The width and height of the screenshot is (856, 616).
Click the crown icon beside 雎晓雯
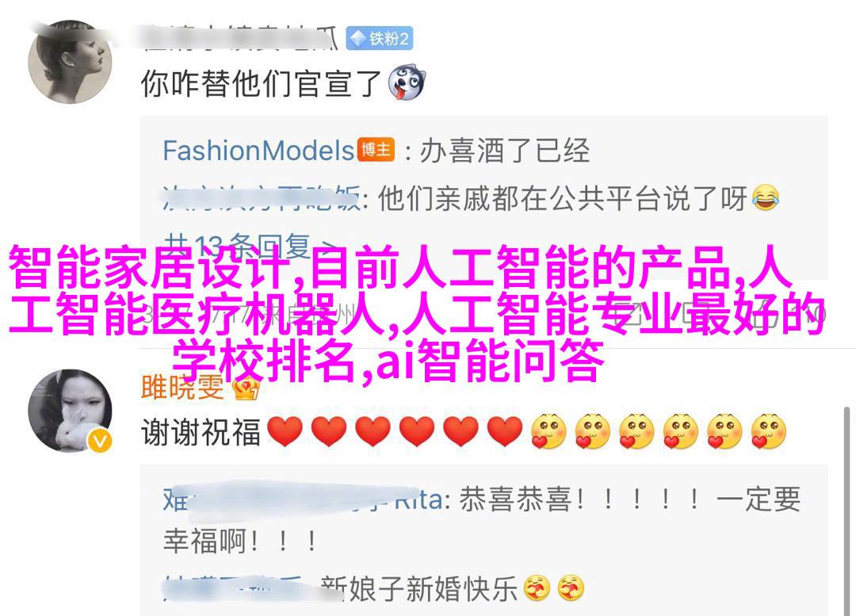pyautogui.click(x=246, y=388)
